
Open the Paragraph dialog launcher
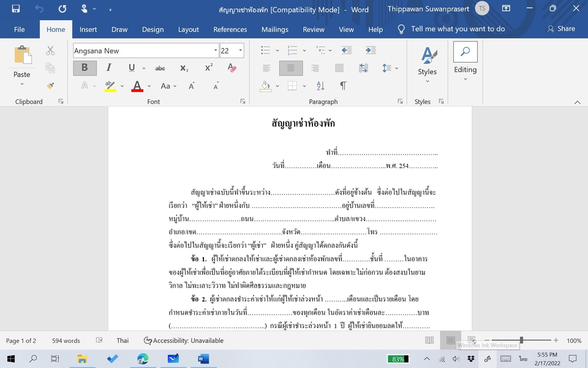tap(400, 101)
